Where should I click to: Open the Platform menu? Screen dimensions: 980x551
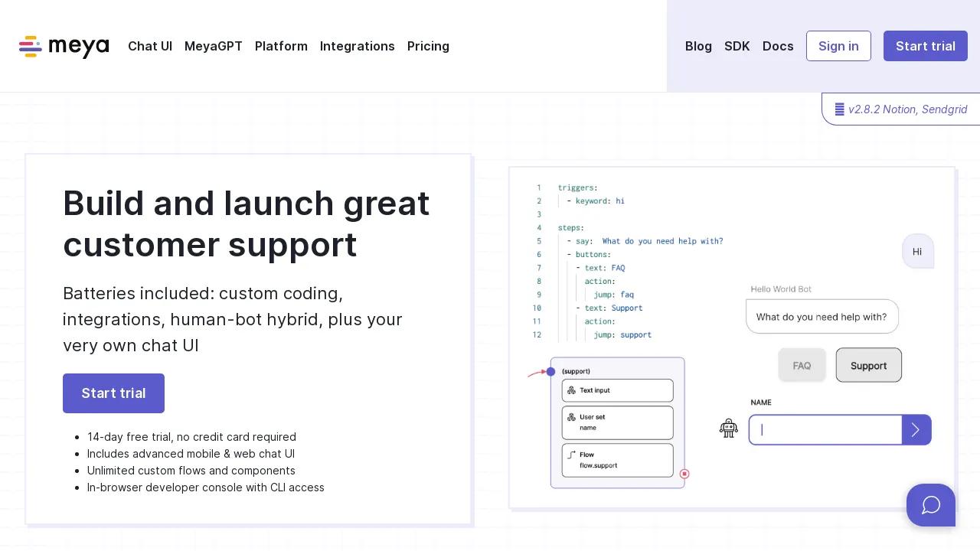pos(281,46)
